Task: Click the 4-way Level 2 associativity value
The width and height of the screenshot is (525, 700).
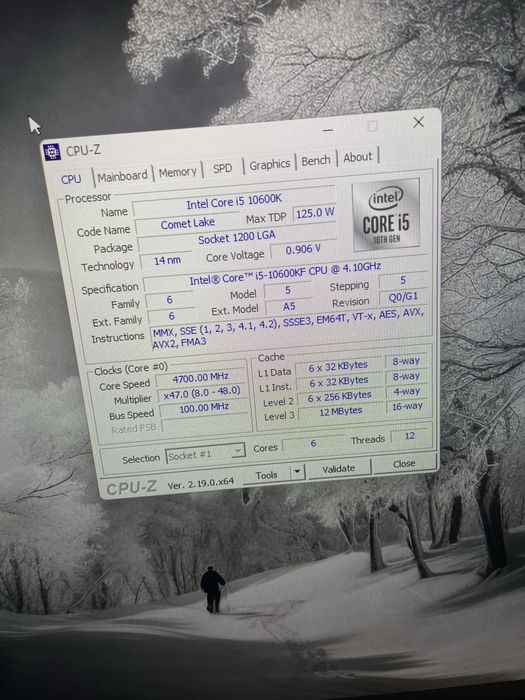Action: click(x=406, y=391)
